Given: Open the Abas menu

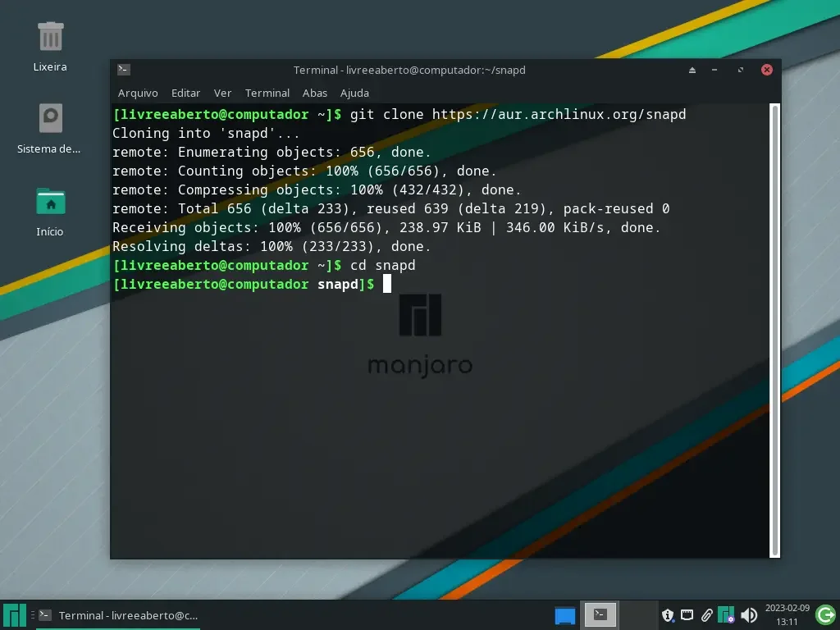Looking at the screenshot, I should [315, 93].
